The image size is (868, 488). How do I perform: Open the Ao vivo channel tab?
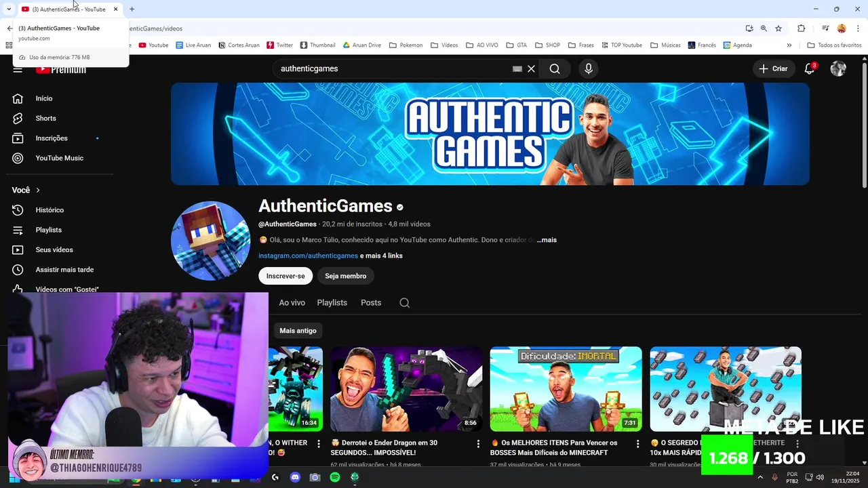pyautogui.click(x=292, y=303)
